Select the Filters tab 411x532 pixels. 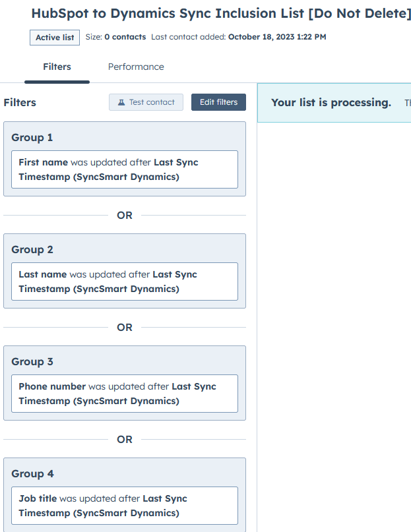tap(57, 67)
